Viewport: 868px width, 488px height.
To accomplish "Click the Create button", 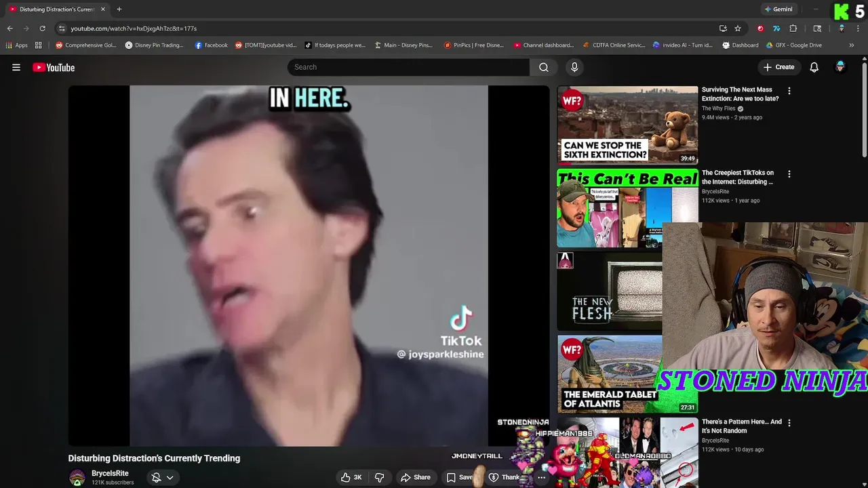I will pyautogui.click(x=778, y=67).
